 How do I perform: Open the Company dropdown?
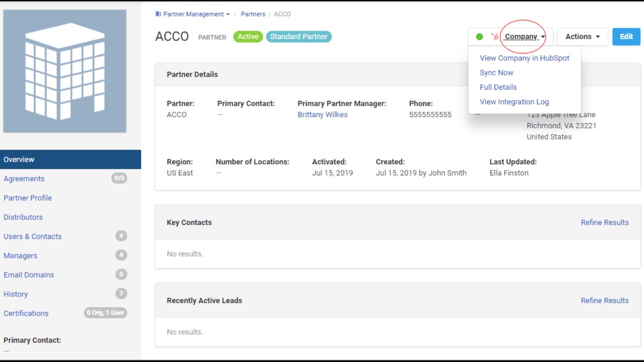pos(524,37)
